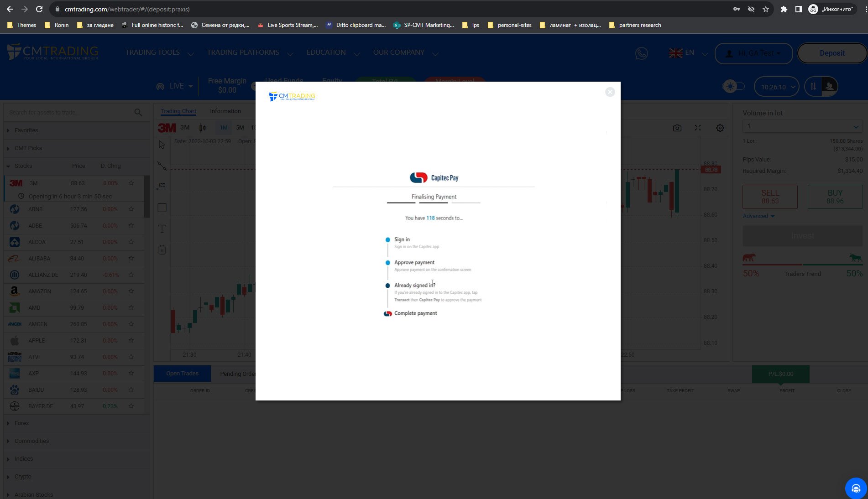Select the ALIBABA stock row
The image size is (868, 499).
click(x=74, y=259)
